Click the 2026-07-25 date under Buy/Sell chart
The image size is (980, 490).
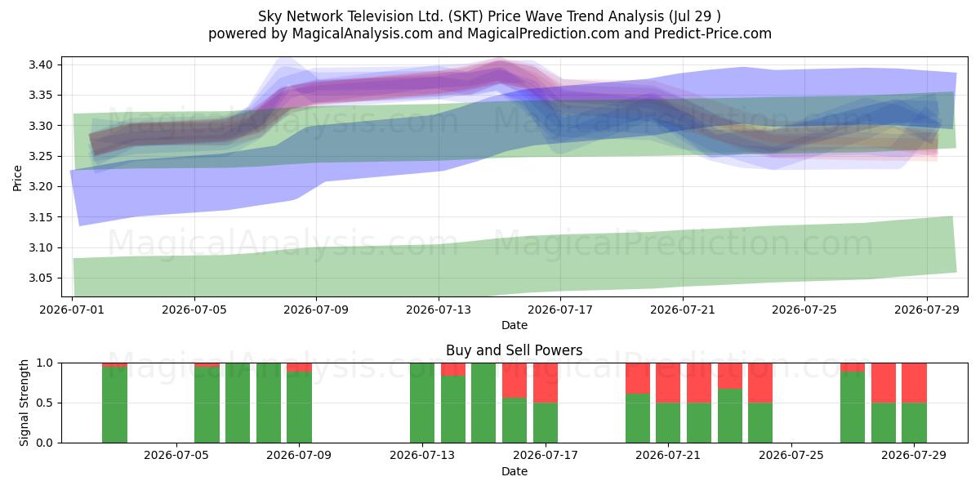point(792,456)
